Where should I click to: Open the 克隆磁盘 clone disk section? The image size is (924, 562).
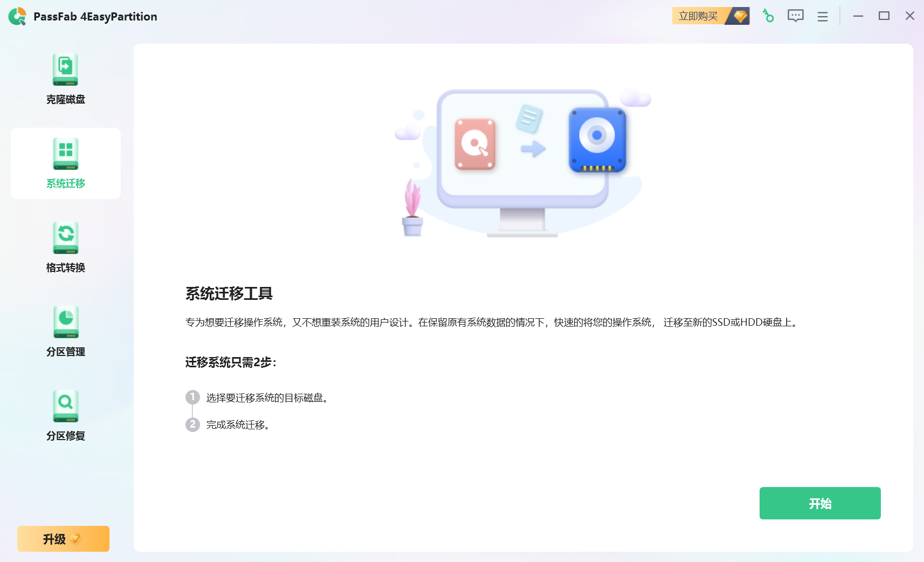click(x=66, y=79)
